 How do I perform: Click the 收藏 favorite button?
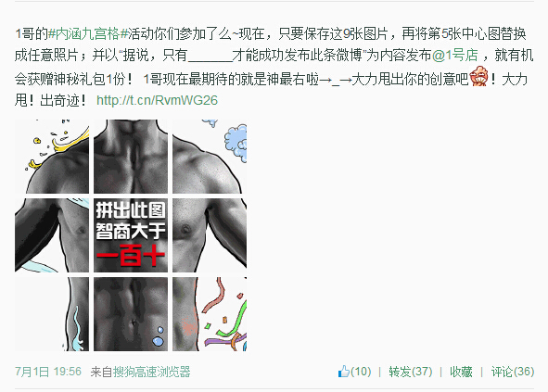click(461, 372)
